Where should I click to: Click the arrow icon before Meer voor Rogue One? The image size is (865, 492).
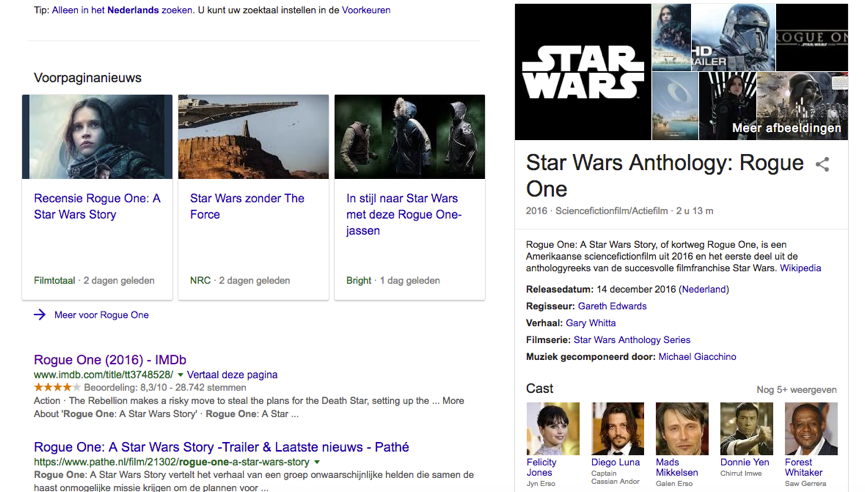tap(40, 315)
